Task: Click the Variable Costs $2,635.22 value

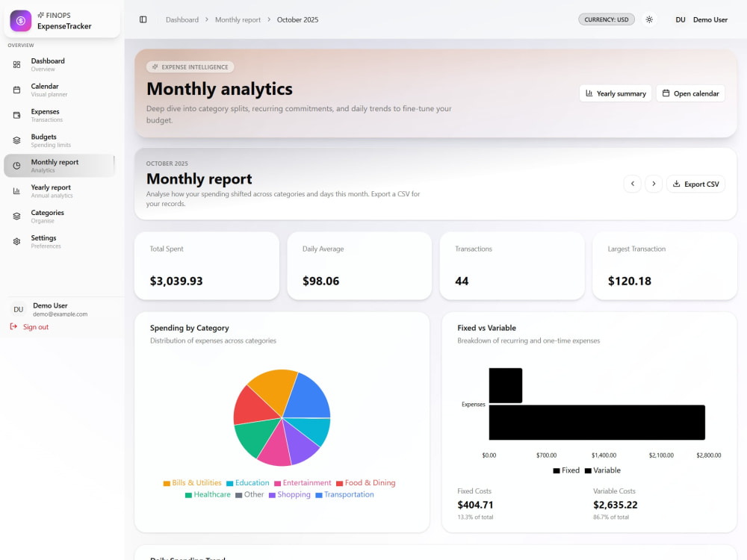Action: (x=615, y=505)
